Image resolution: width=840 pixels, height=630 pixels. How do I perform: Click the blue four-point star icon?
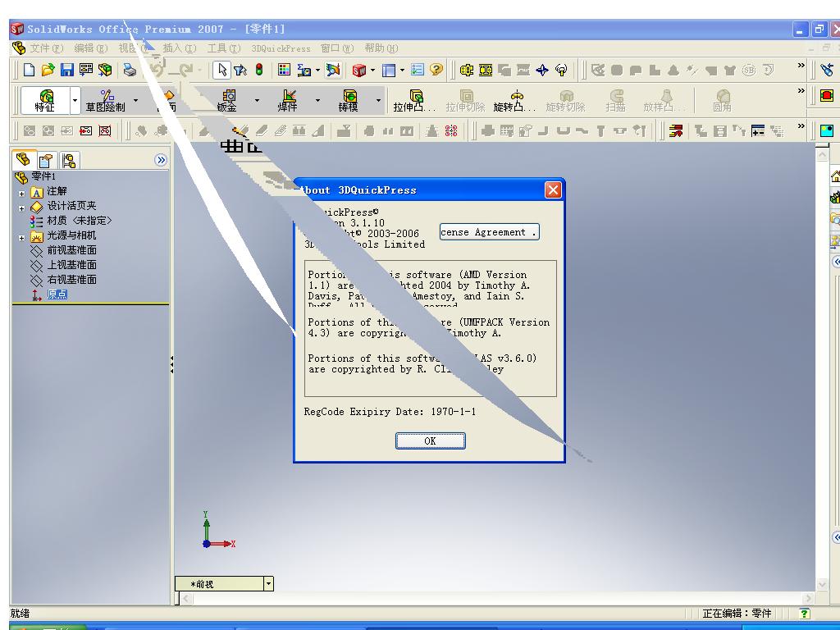tap(542, 70)
